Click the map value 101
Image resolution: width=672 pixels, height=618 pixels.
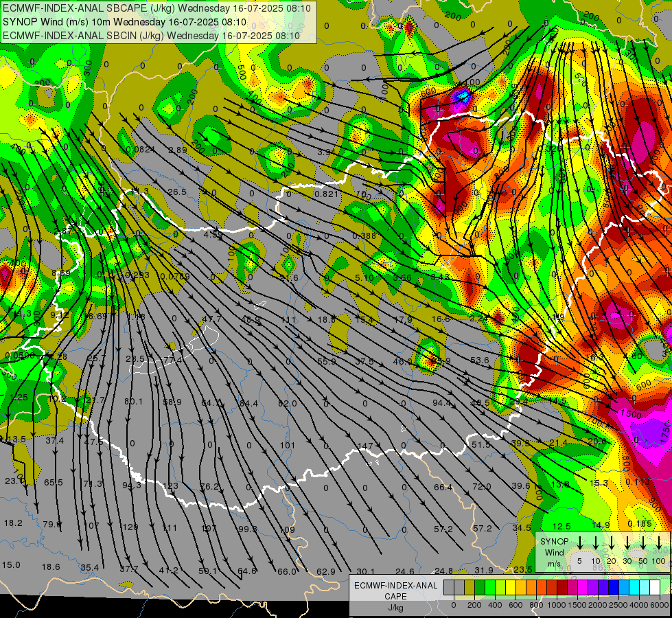tap(287, 445)
